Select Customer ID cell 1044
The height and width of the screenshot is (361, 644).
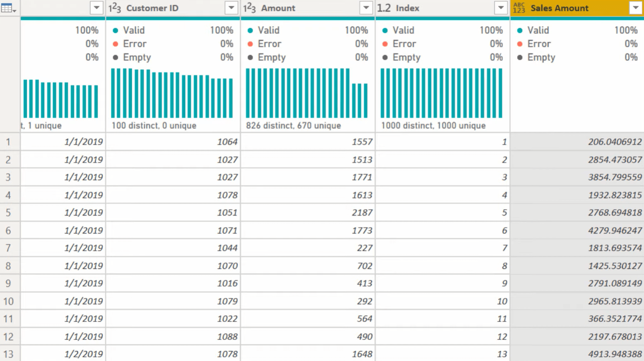(x=173, y=248)
